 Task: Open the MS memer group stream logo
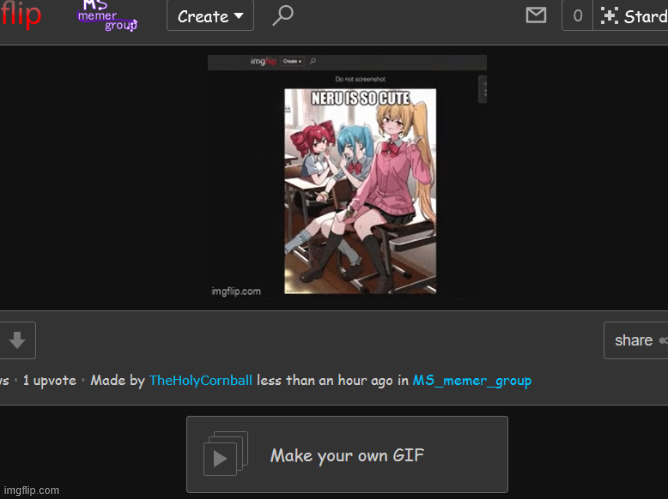(x=107, y=16)
